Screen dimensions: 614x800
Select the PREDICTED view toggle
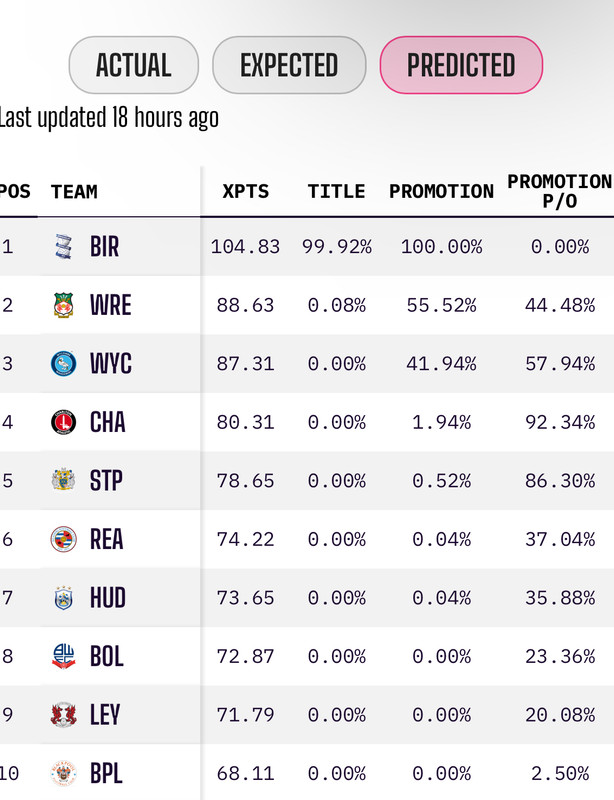(x=461, y=65)
